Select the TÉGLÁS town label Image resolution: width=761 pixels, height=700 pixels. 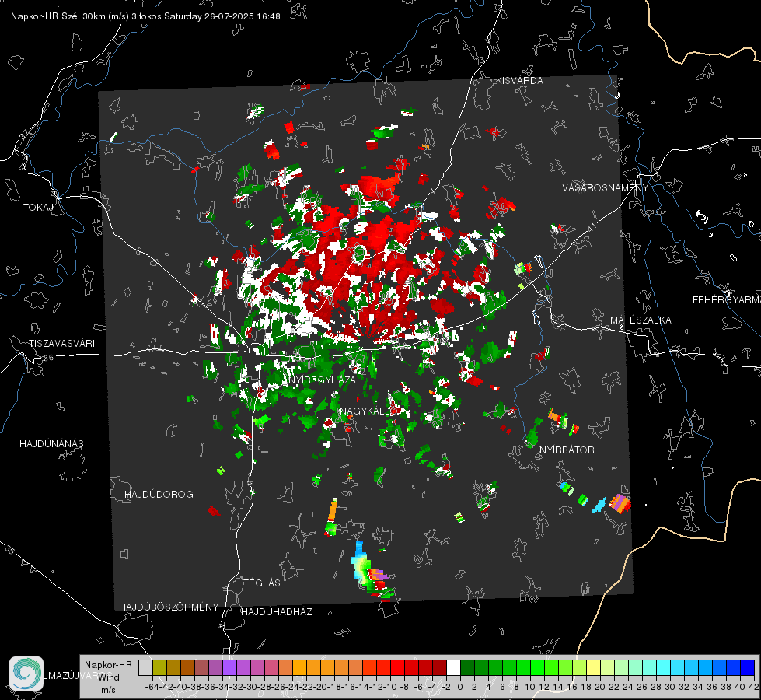[x=262, y=583]
